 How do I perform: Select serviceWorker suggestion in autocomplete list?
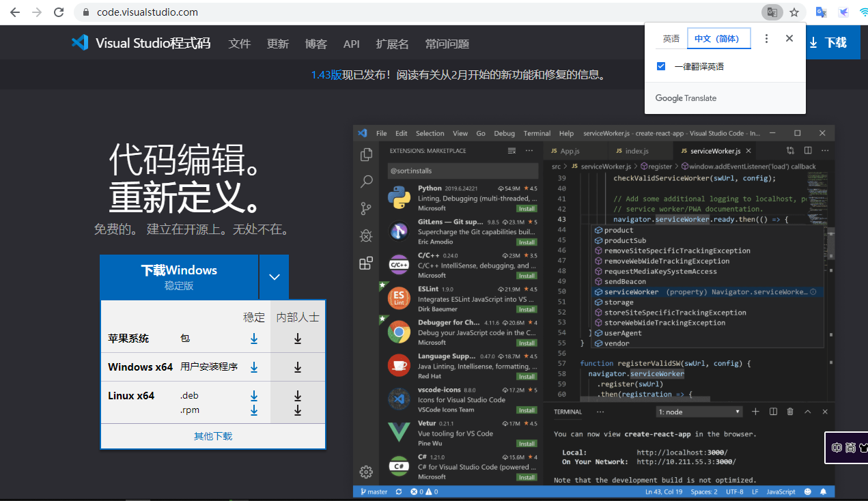[x=706, y=292]
